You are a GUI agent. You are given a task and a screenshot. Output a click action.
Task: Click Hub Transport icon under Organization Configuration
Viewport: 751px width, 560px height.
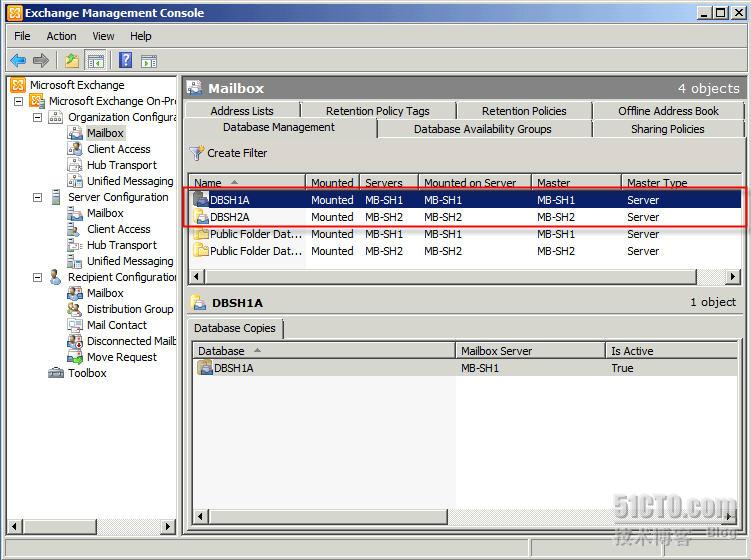click(x=75, y=165)
